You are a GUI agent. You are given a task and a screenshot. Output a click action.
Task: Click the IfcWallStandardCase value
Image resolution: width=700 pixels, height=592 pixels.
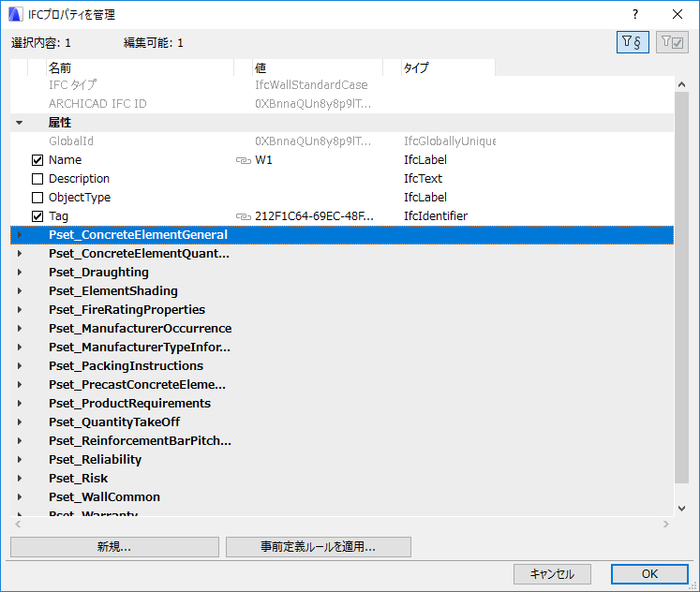312,85
